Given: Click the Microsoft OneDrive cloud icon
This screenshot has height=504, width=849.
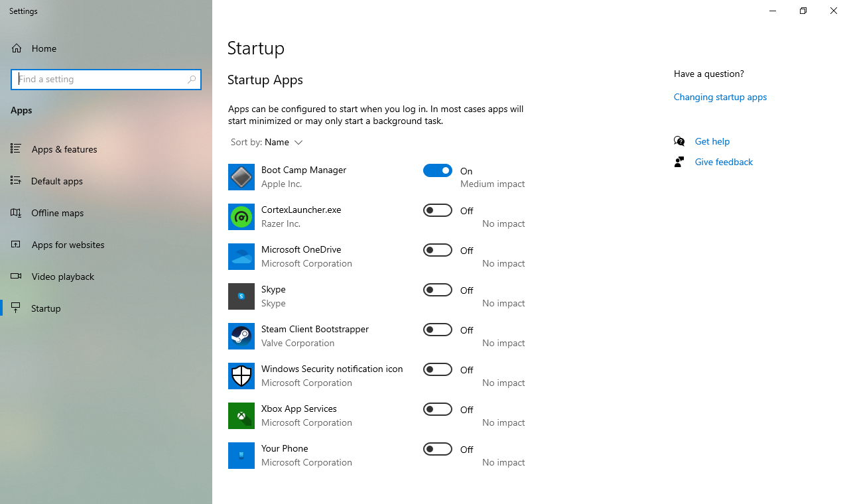Looking at the screenshot, I should tap(241, 257).
